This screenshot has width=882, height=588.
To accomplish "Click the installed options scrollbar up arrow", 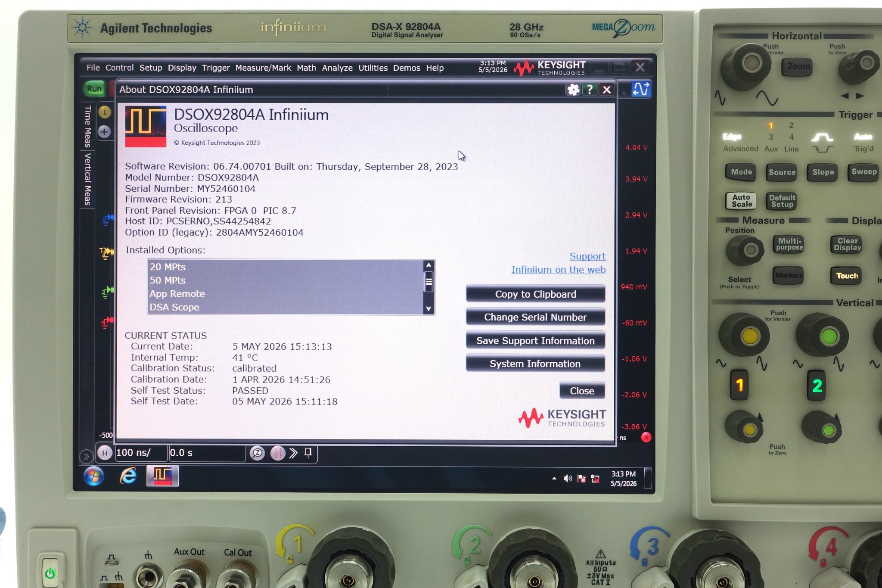I will tap(429, 265).
